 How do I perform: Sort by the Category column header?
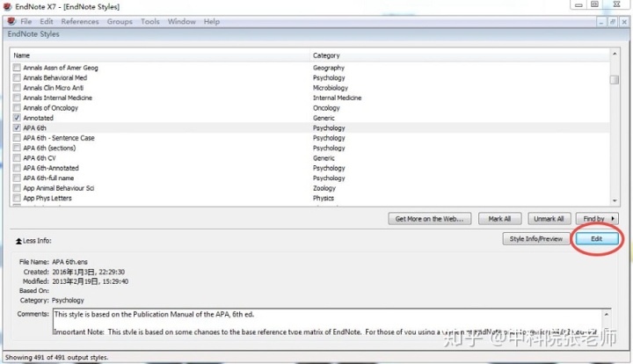460,55
